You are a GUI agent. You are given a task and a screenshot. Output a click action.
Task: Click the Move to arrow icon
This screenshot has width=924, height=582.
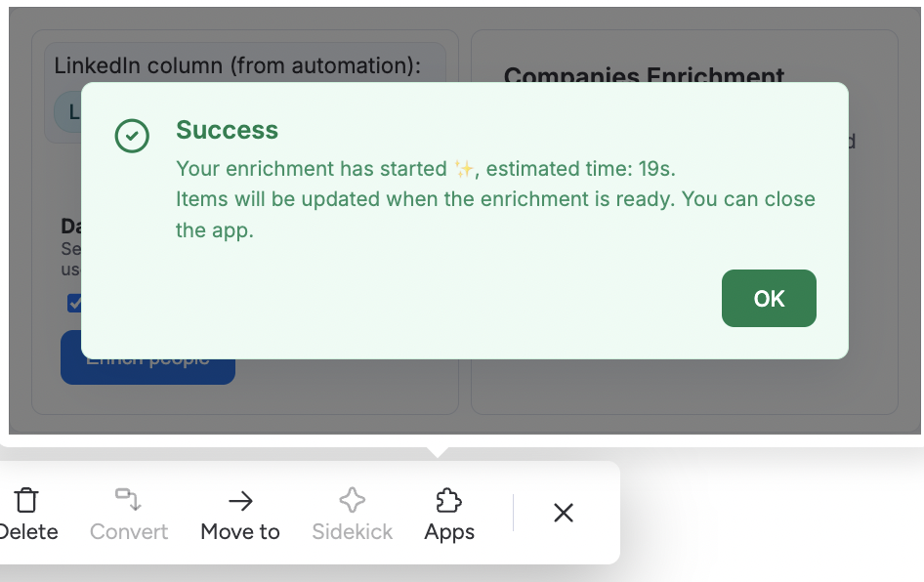(x=240, y=501)
